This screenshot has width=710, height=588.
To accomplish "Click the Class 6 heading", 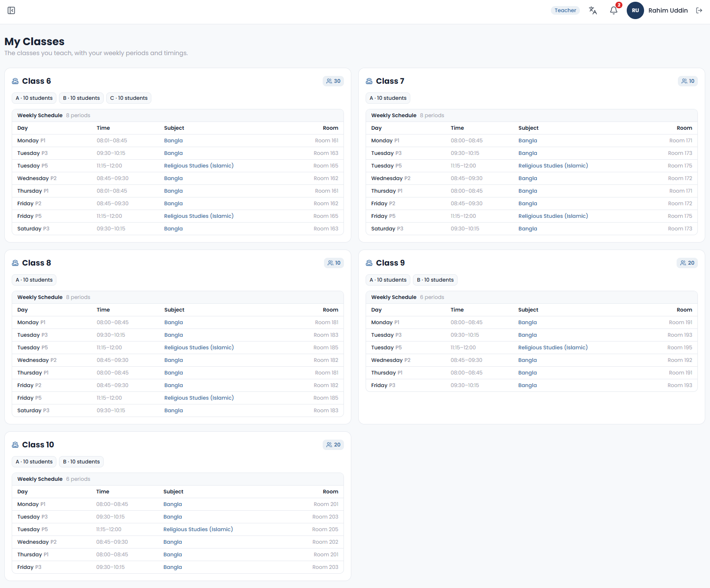I will pos(36,81).
